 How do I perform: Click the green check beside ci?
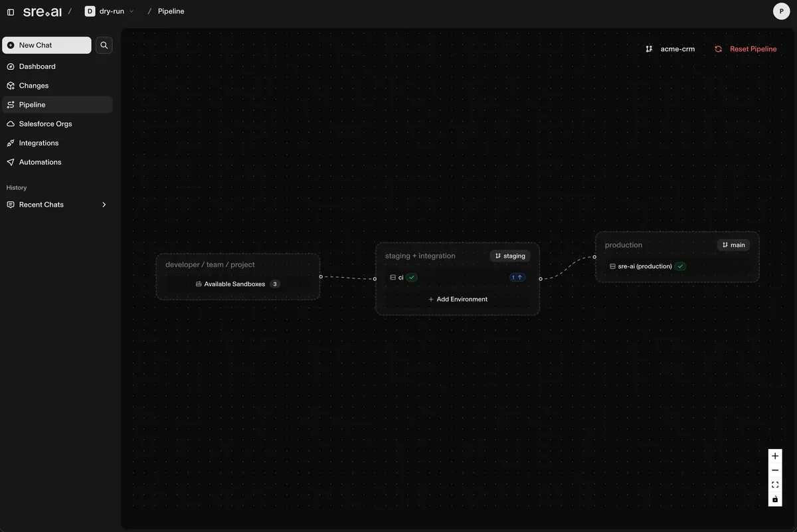tap(412, 278)
